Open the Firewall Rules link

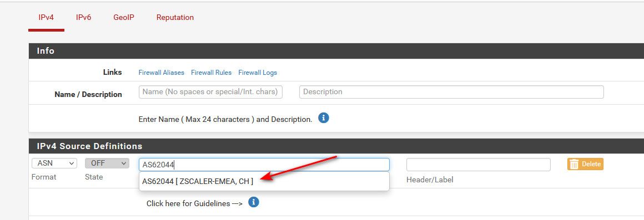[x=211, y=73]
